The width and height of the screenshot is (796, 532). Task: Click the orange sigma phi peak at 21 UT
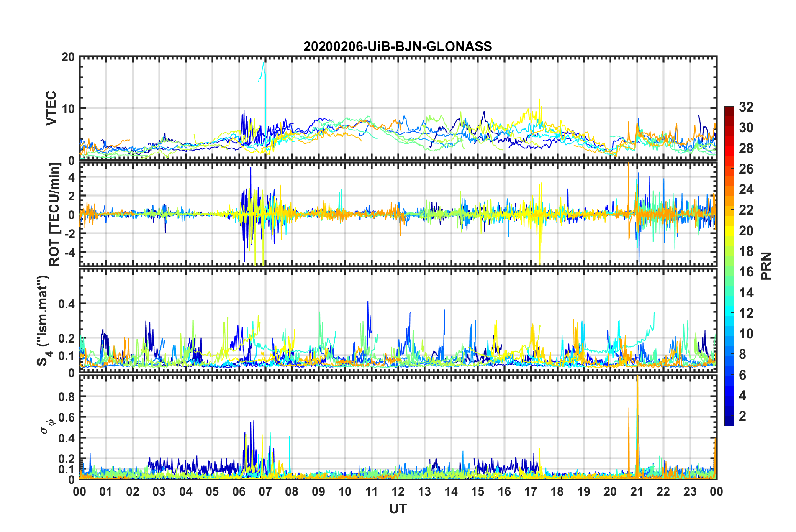[637, 381]
